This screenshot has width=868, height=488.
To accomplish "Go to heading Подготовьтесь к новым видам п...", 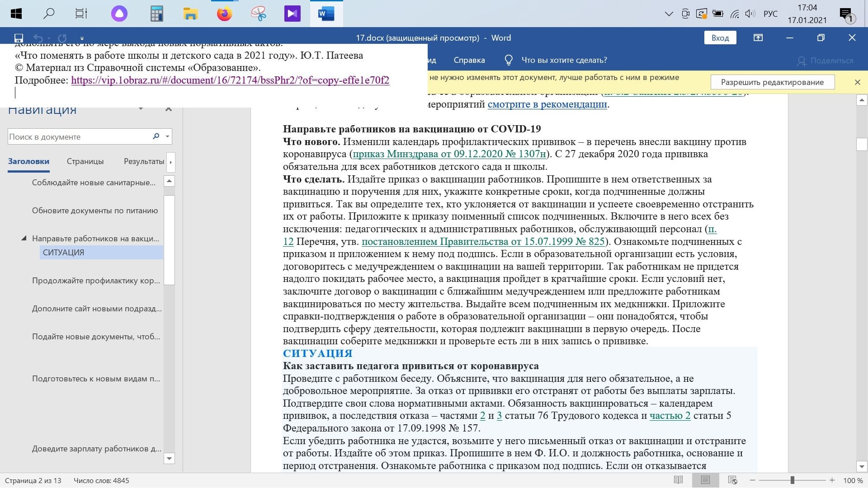I will (x=96, y=379).
